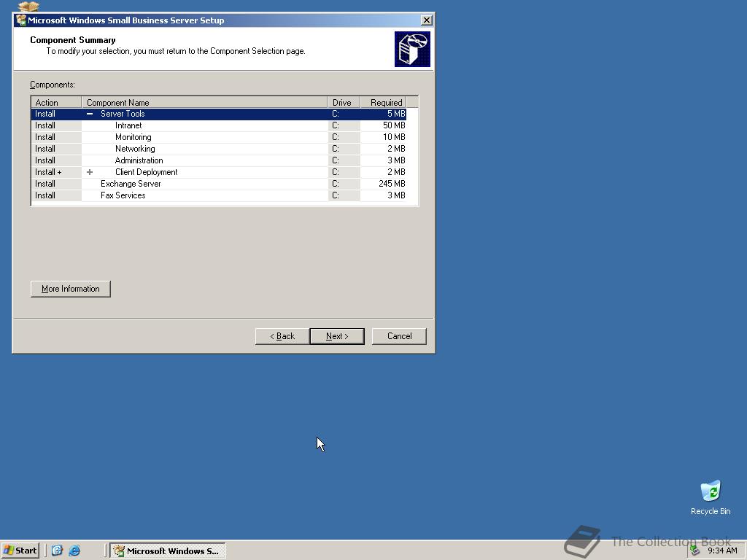747x560 pixels.
Task: Click the Windows Start button
Action: (x=20, y=551)
